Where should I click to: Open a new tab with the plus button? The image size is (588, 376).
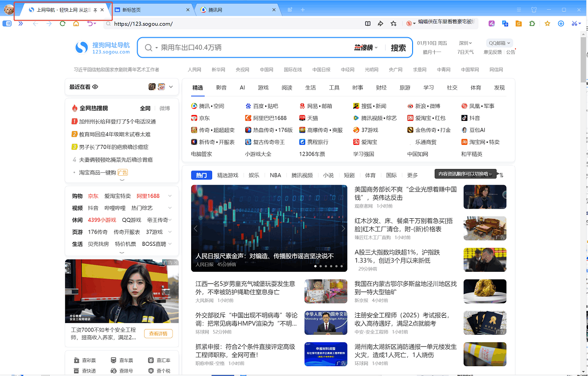pos(303,10)
